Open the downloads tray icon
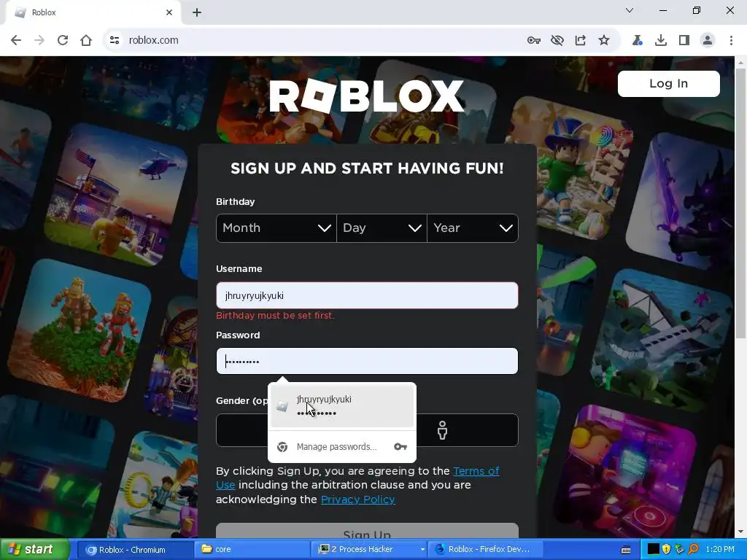 point(660,41)
